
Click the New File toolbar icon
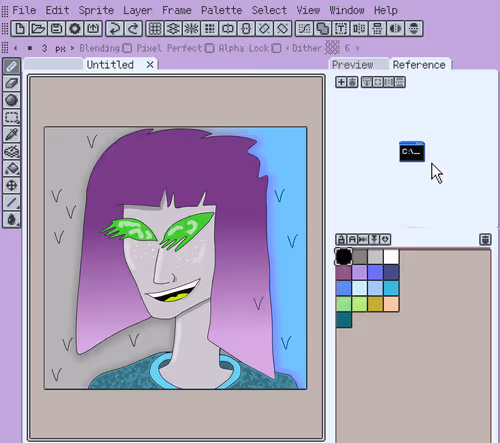click(20, 29)
